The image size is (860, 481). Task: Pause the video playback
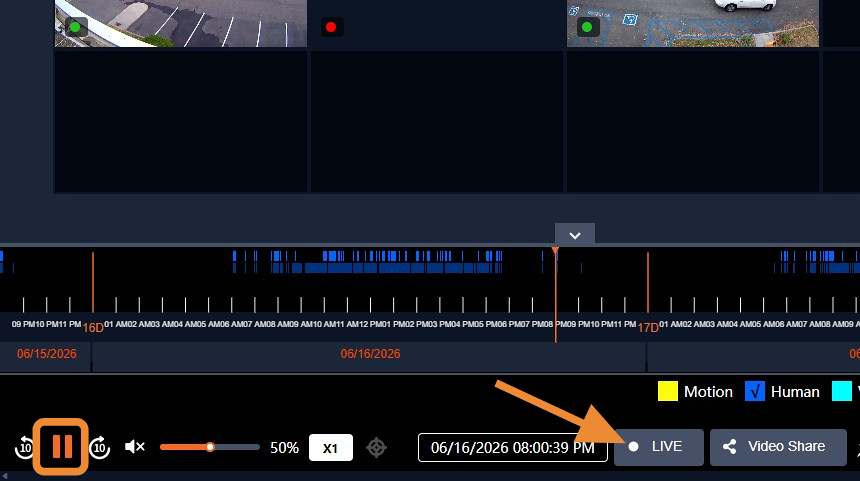point(61,446)
